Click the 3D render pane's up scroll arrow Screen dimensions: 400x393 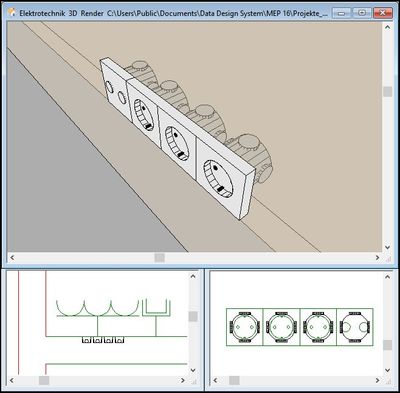pyautogui.click(x=387, y=27)
